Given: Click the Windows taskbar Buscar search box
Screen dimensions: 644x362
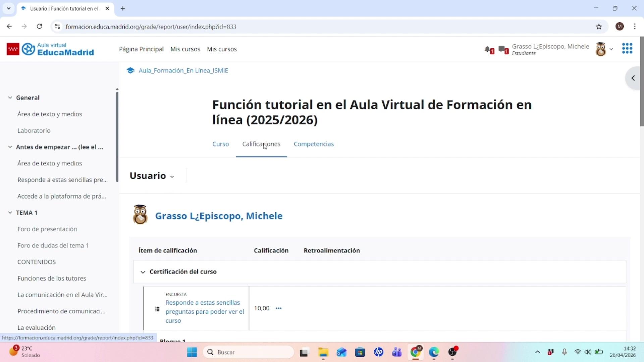Looking at the screenshot, I should pos(248,352).
